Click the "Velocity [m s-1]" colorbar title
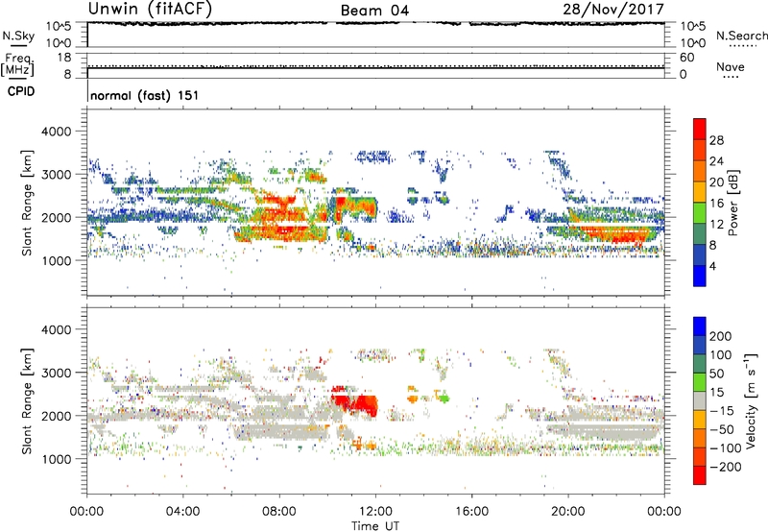The height and width of the screenshot is (532, 768). click(751, 400)
